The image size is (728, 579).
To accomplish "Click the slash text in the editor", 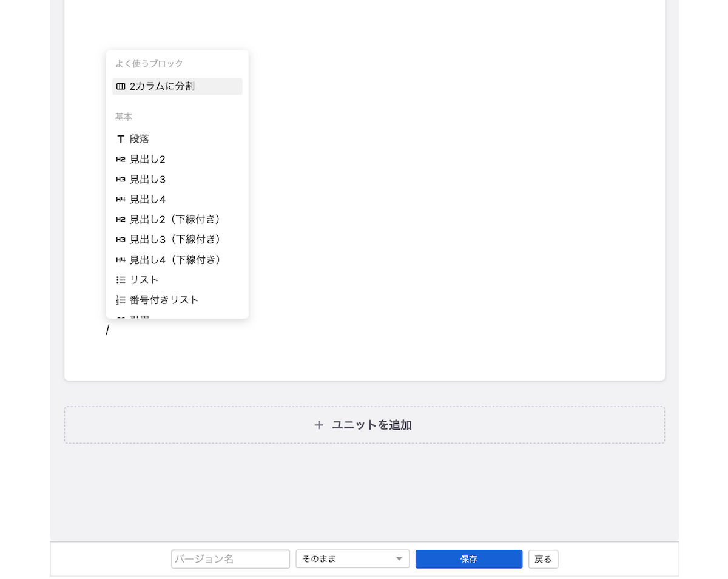I will [107, 330].
